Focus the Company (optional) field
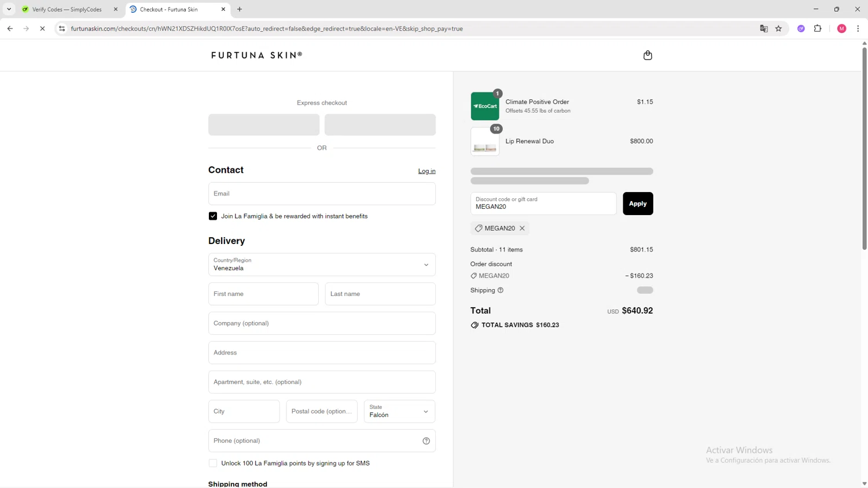 (x=322, y=323)
